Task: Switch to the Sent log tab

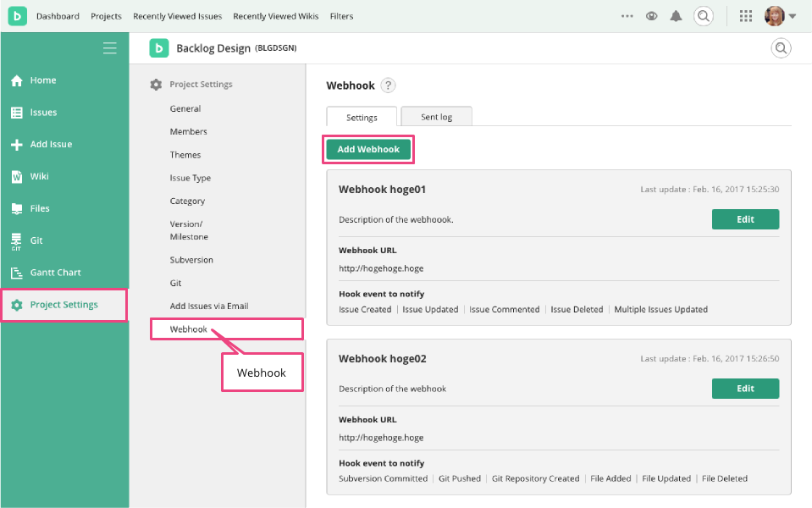Action: click(x=437, y=117)
